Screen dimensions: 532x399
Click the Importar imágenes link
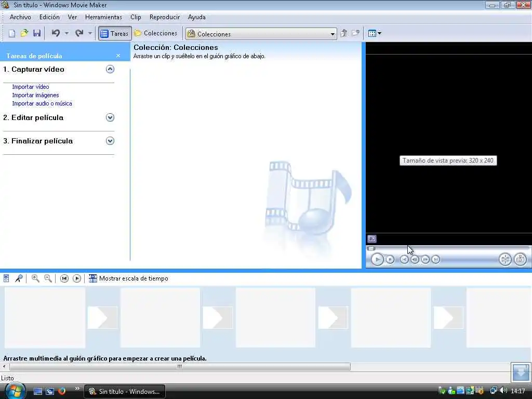click(x=36, y=95)
